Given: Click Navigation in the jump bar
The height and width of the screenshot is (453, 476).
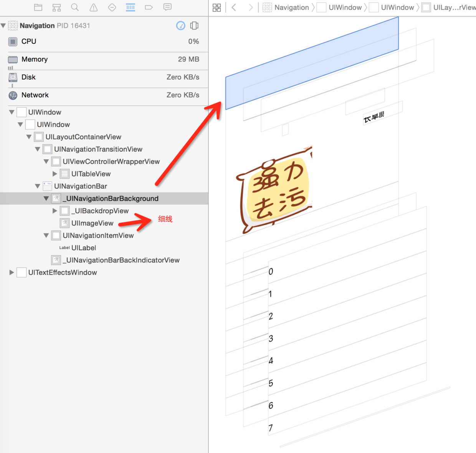Looking at the screenshot, I should [x=286, y=7].
